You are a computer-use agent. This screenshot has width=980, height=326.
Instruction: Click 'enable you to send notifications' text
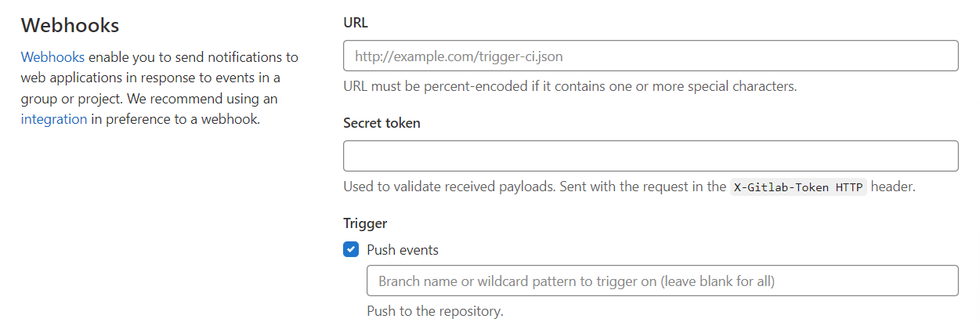point(193,57)
